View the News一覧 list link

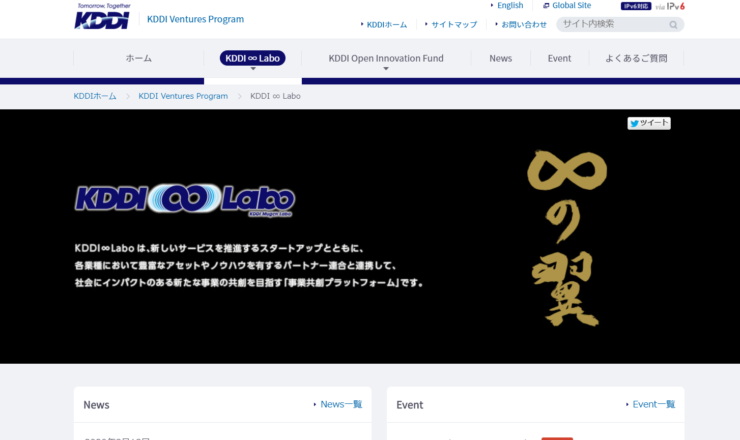pos(340,405)
